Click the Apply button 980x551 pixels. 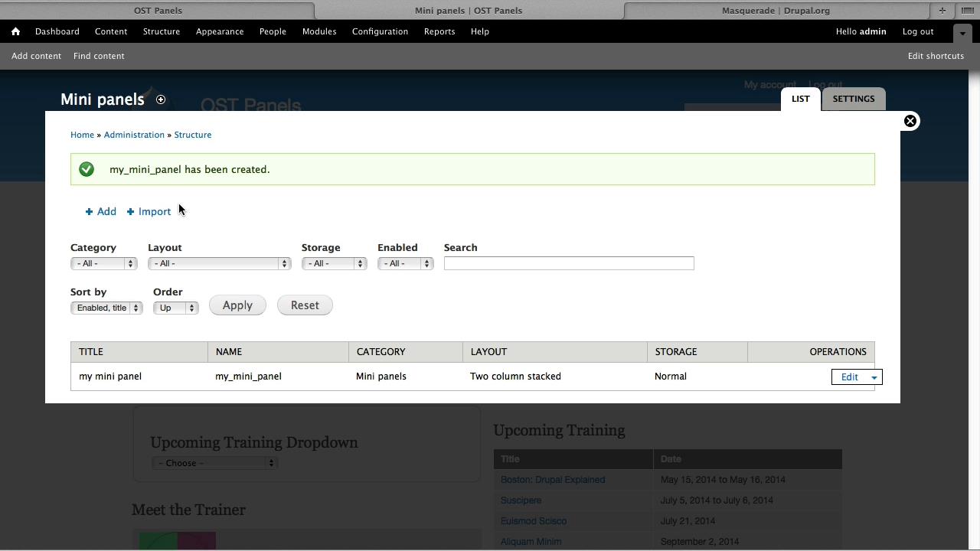click(x=237, y=305)
